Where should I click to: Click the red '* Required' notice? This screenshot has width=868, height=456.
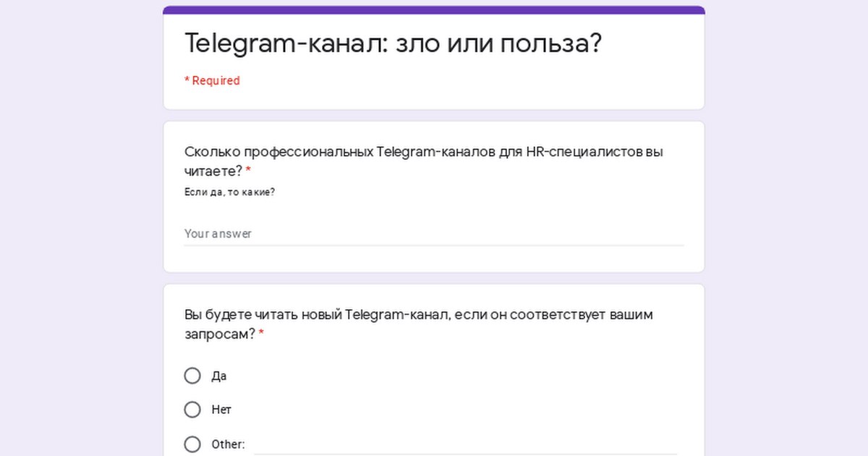212,80
